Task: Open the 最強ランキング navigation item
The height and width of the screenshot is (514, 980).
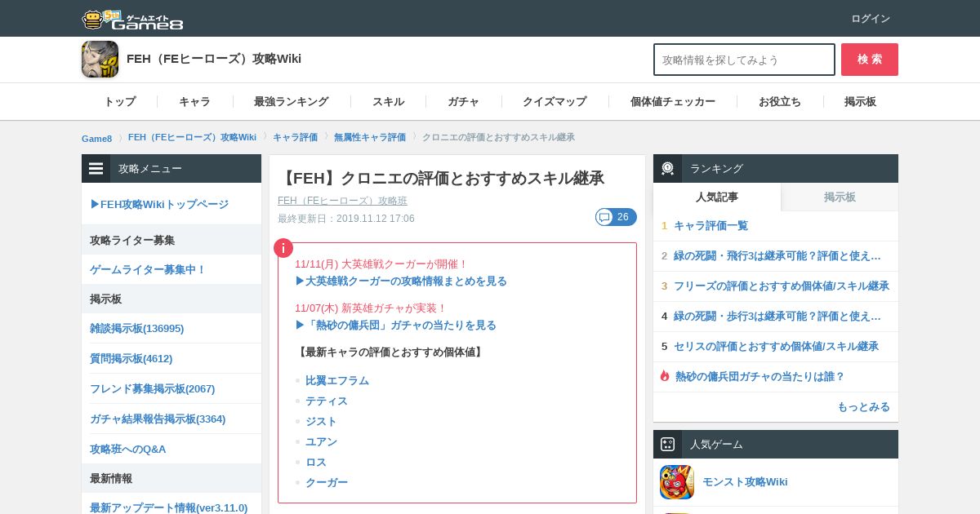Action: [292, 102]
